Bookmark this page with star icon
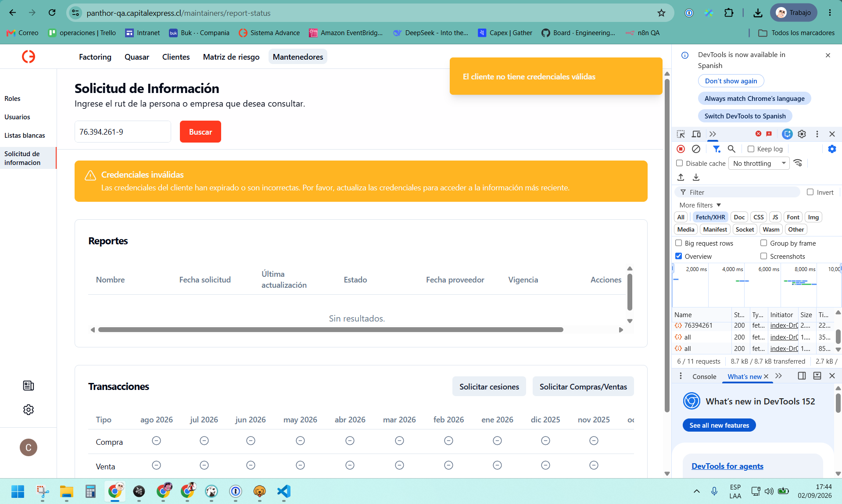Screen dimensions: 842x504 661,13
